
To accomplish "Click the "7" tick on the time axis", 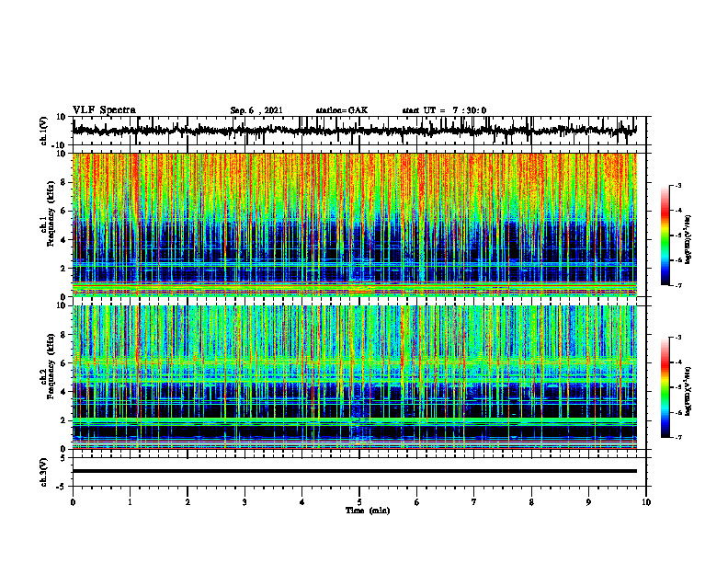I will click(x=474, y=502).
